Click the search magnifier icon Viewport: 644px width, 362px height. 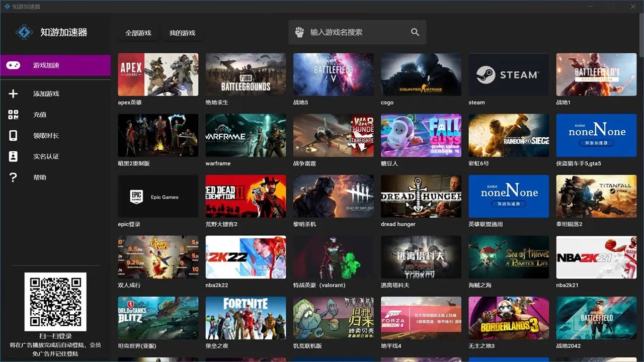pyautogui.click(x=415, y=32)
